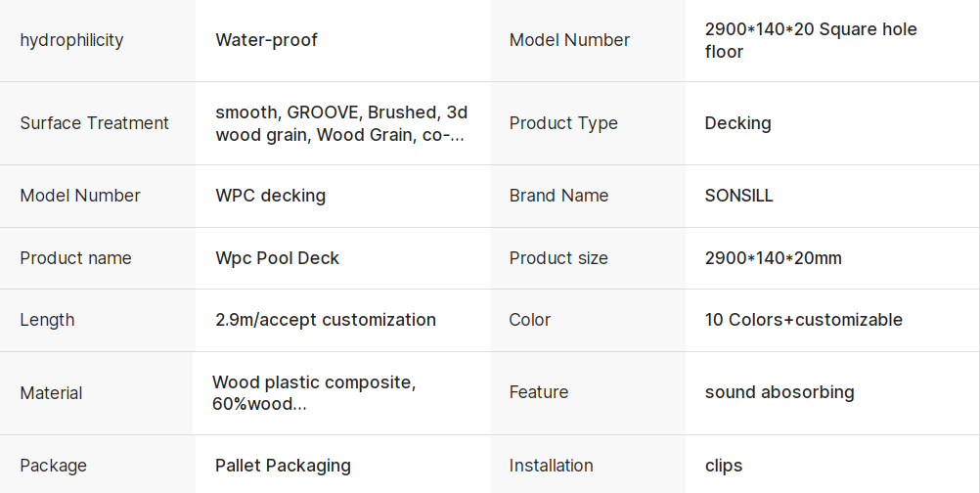This screenshot has height=493, width=980.
Task: Expand truncated Surface Treatment value text
Action: [341, 123]
